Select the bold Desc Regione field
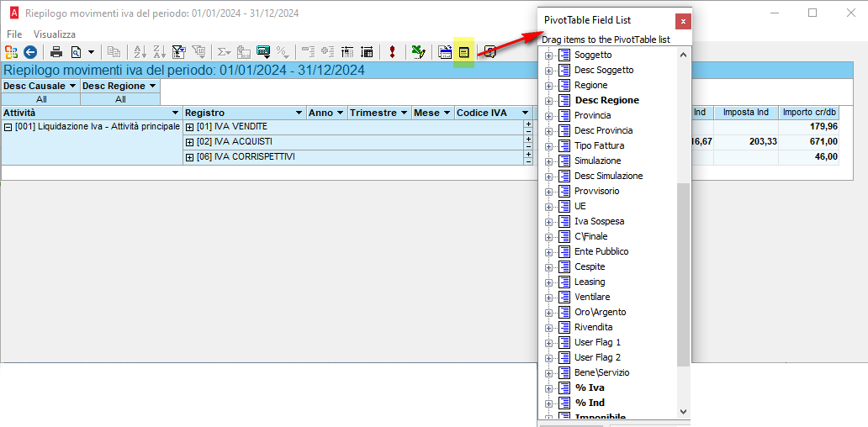This screenshot has width=868, height=427. pos(607,101)
